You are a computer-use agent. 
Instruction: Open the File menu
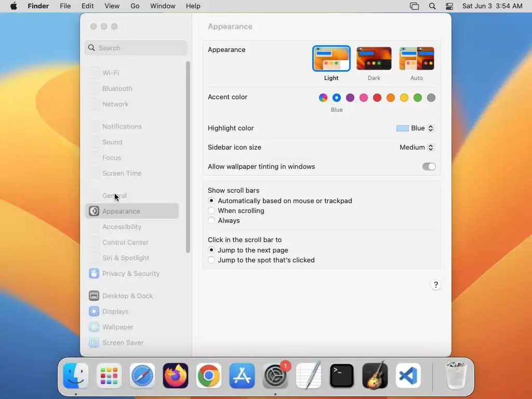(65, 6)
